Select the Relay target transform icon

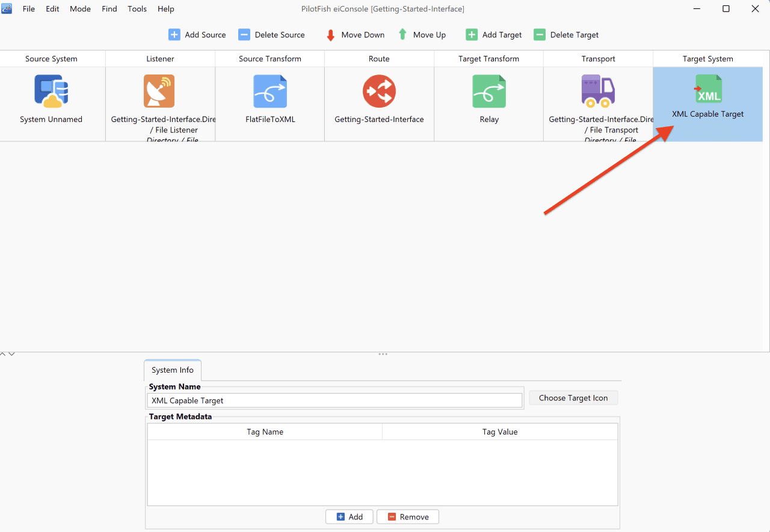pos(489,91)
